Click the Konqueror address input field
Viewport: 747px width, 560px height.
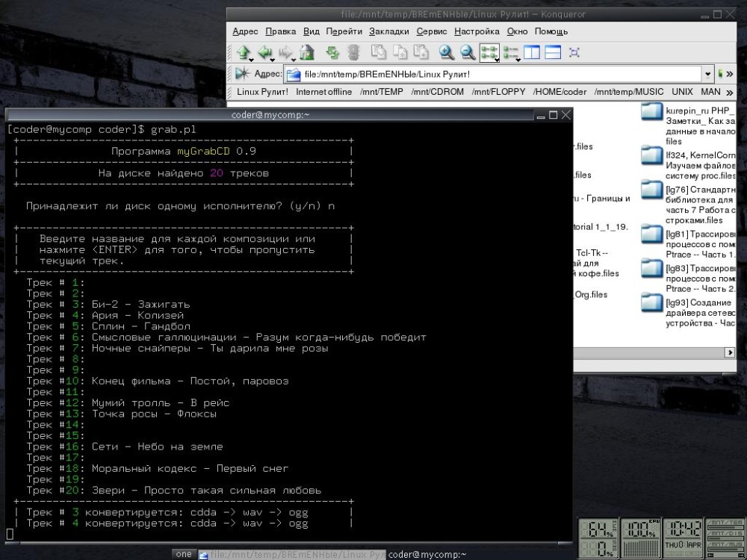492,74
